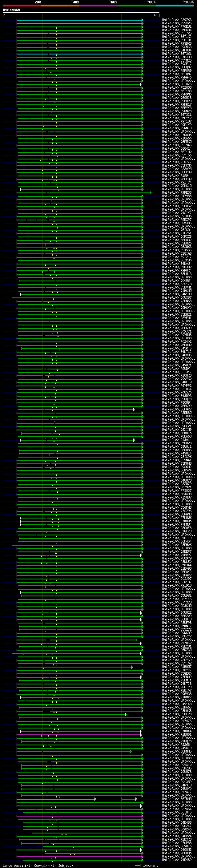The height and width of the screenshot is (868, 197).
Task: Select the UniRef100_A9P1V9 label
Action: click(x=177, y=125)
